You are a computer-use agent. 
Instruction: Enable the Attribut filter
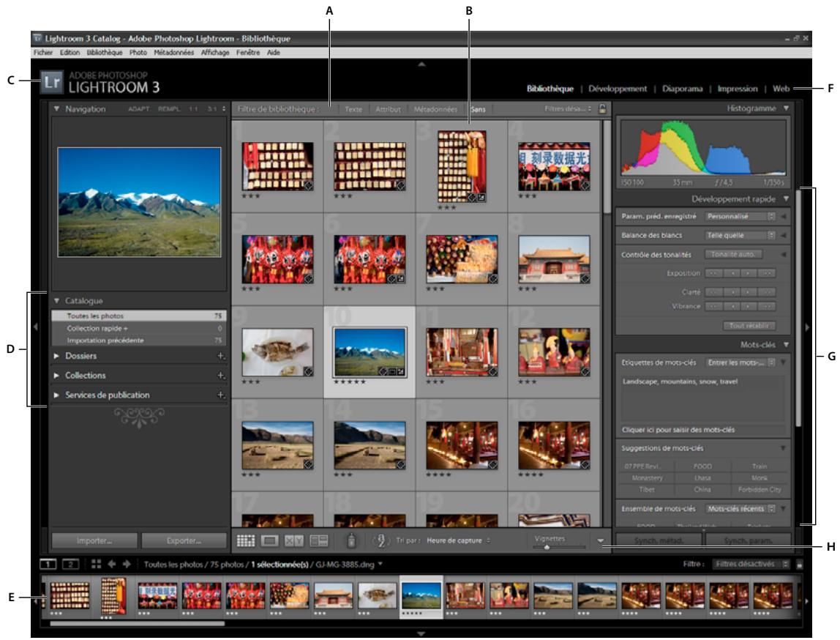[388, 109]
